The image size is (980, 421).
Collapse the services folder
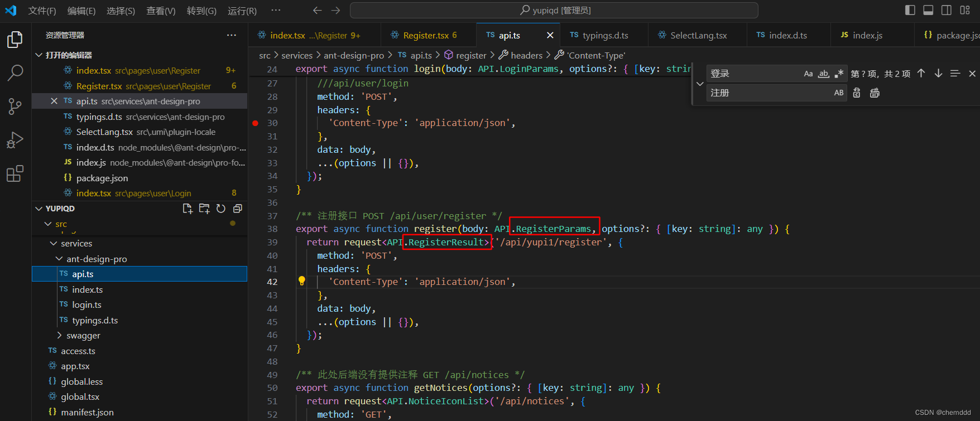[x=54, y=244]
